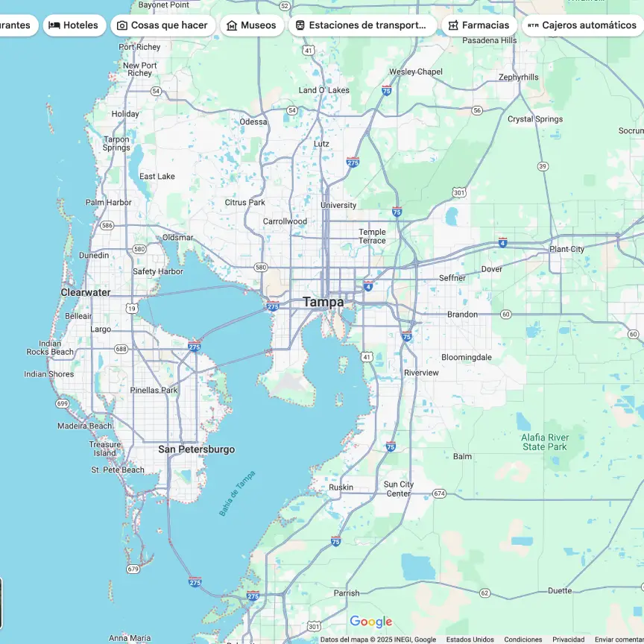Click the Temple Terrace label

pos(372,236)
